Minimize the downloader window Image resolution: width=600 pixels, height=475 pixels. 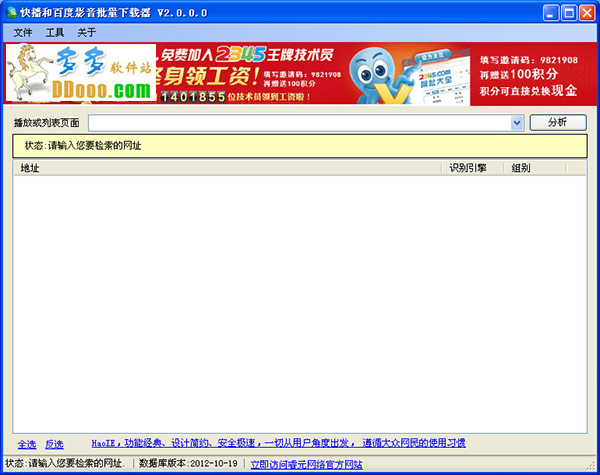click(x=550, y=13)
